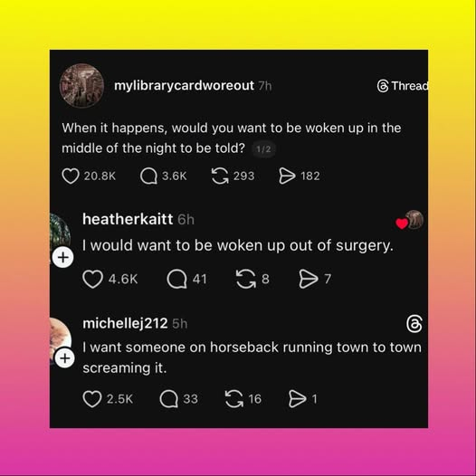Click the Threads logo at top right
This screenshot has height=476, width=476.
click(403, 86)
